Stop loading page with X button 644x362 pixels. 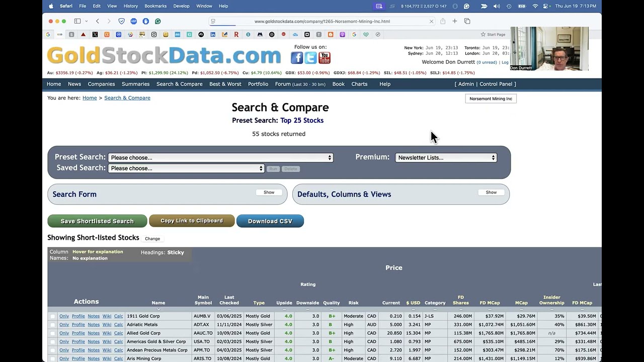pyautogui.click(x=431, y=21)
